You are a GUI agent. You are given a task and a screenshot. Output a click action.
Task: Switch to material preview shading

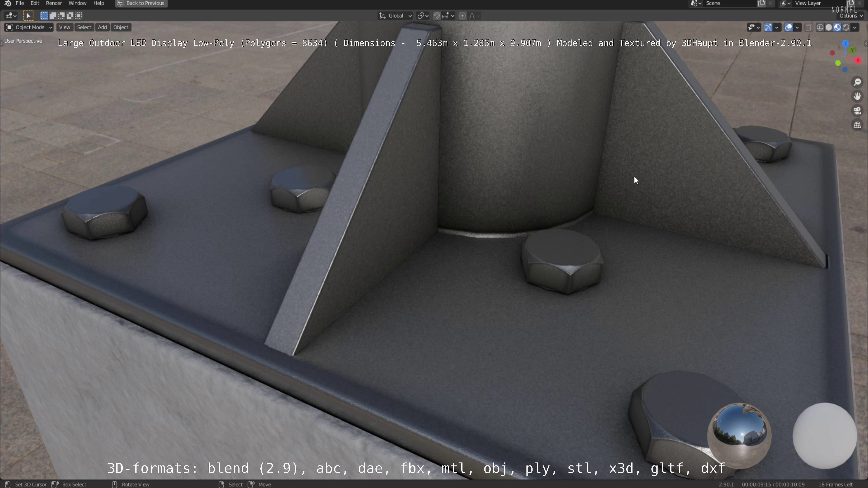click(837, 28)
